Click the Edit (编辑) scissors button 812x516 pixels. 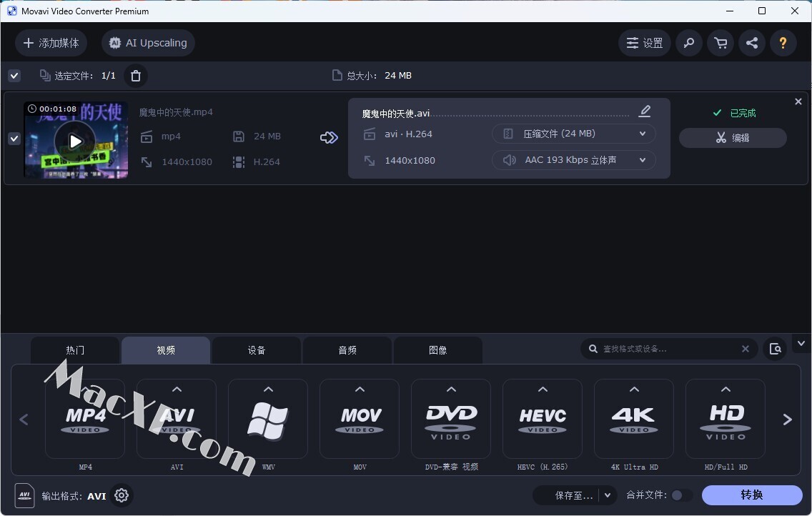coord(733,138)
